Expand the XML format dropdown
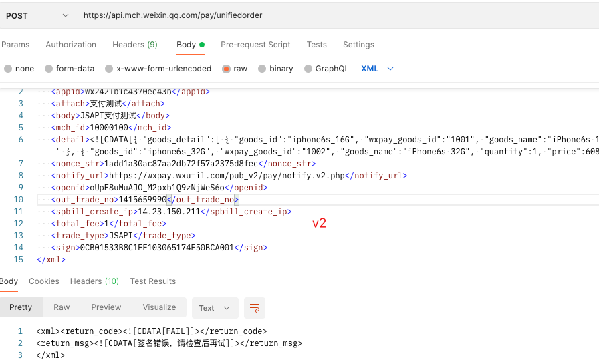Screen dimensions: 599x364 coord(378,69)
